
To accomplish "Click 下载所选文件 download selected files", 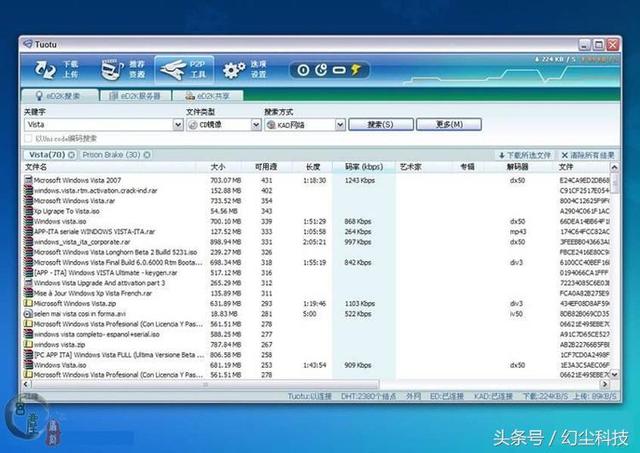I will coord(524,155).
